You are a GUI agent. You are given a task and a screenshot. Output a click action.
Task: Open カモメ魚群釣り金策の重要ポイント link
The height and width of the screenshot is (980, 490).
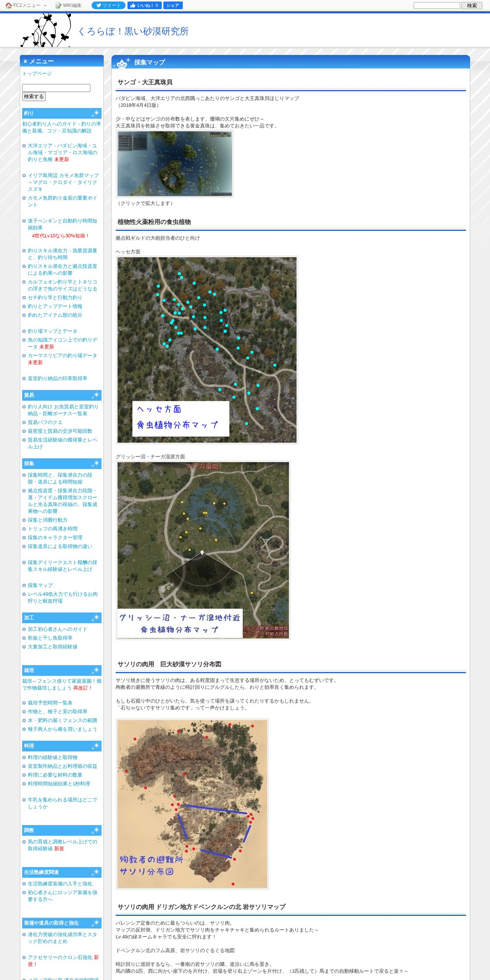[63, 201]
